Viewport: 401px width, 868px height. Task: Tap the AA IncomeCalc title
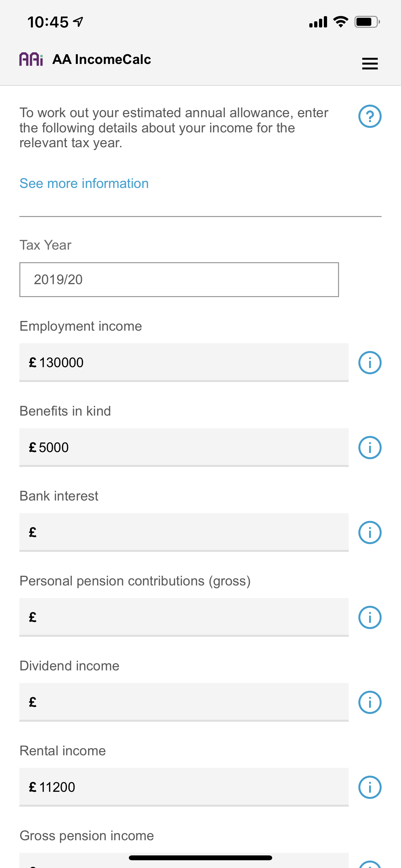tap(102, 59)
